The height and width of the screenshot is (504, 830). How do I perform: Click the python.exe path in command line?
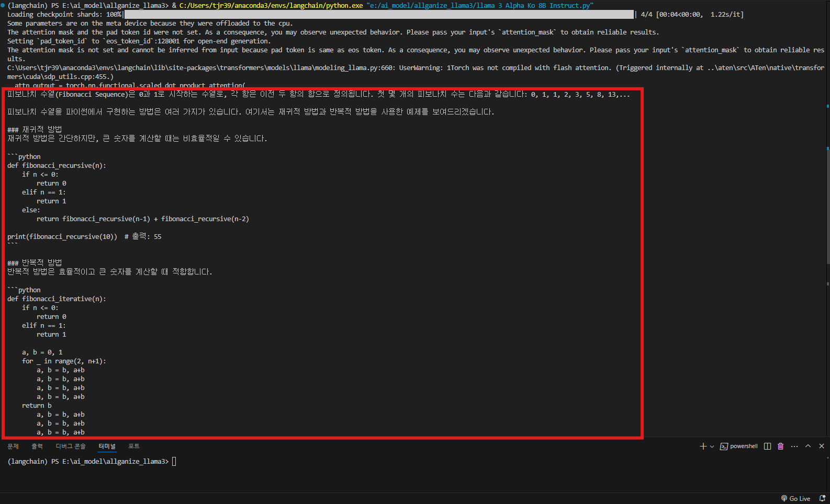pyautogui.click(x=271, y=5)
